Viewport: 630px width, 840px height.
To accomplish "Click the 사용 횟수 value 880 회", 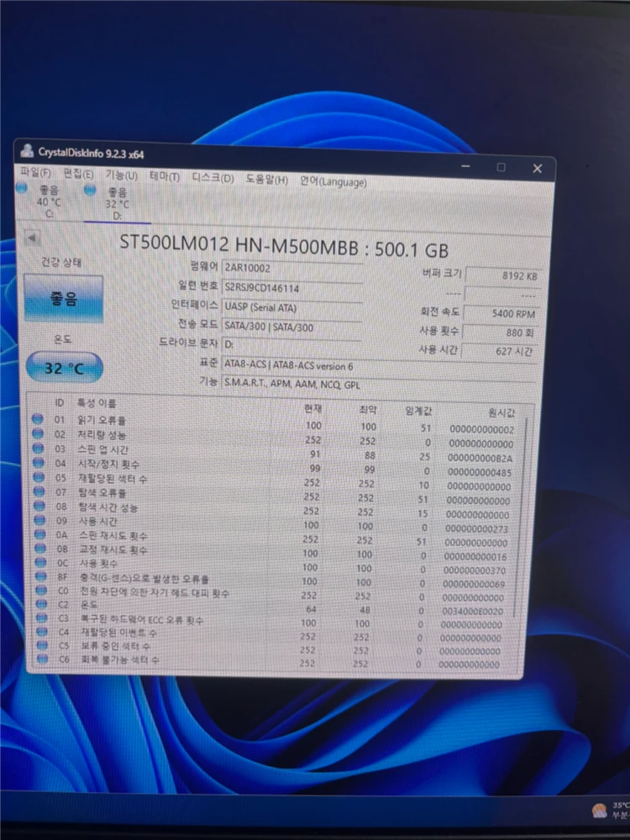I will [x=500, y=333].
